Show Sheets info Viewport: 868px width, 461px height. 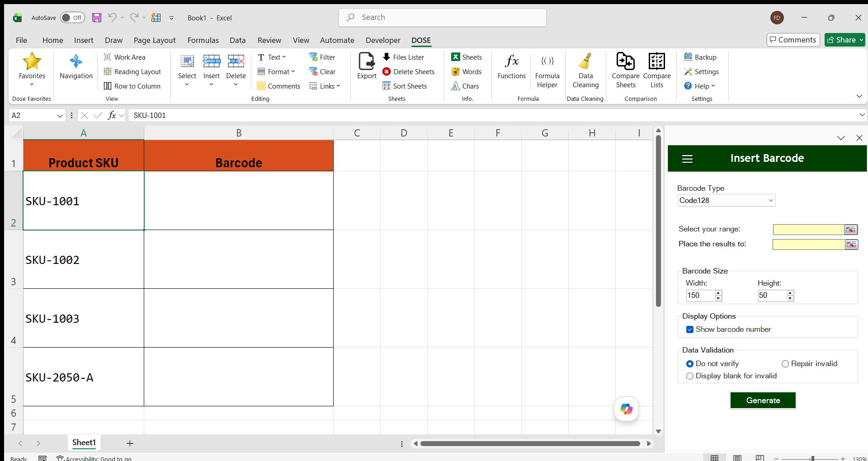pyautogui.click(x=467, y=57)
